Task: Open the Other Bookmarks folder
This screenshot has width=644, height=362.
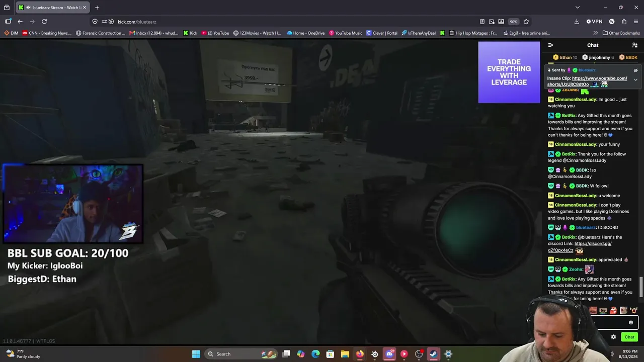Action: [x=621, y=33]
